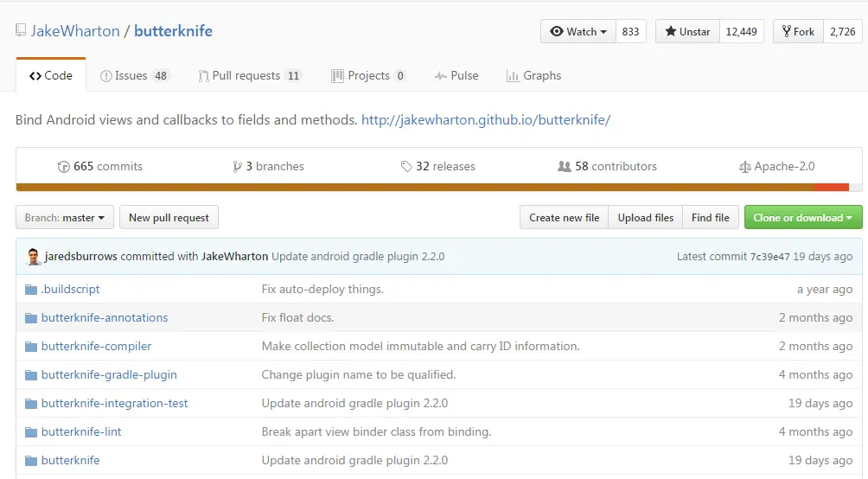Open latest commit hash 7c39e47
The width and height of the screenshot is (868, 479).
pos(770,257)
